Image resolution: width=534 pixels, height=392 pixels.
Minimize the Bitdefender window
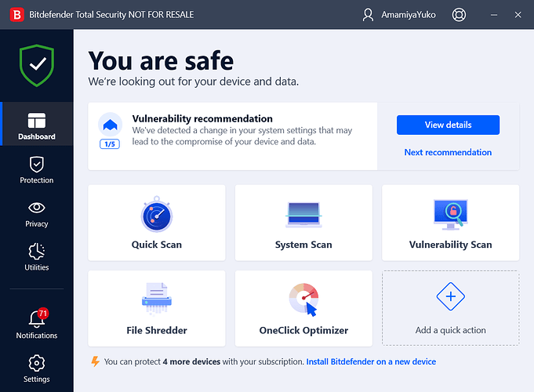click(494, 15)
